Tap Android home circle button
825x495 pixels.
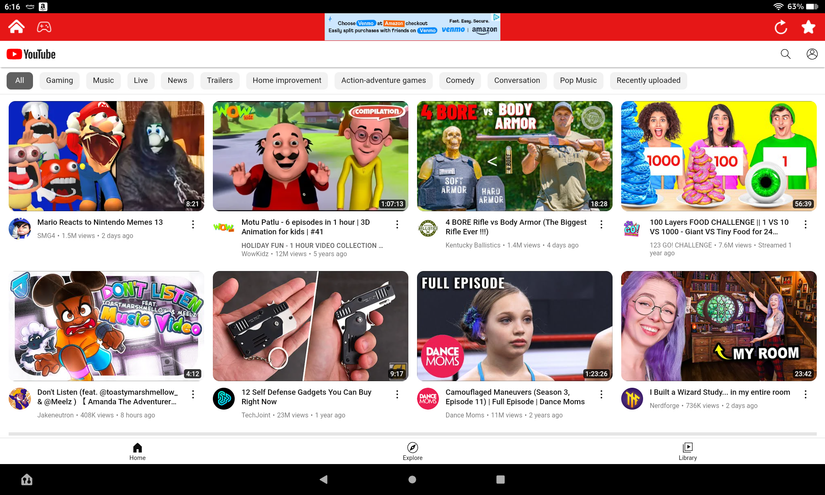[412, 479]
